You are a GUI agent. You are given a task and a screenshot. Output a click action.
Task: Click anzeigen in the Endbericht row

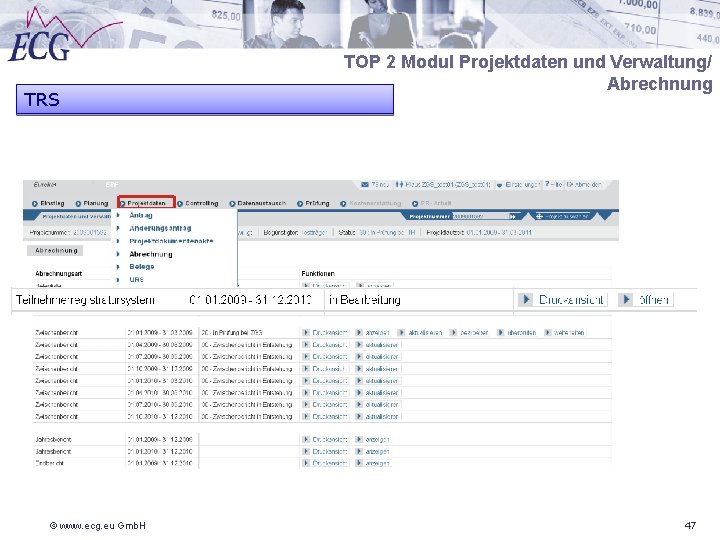372,463
